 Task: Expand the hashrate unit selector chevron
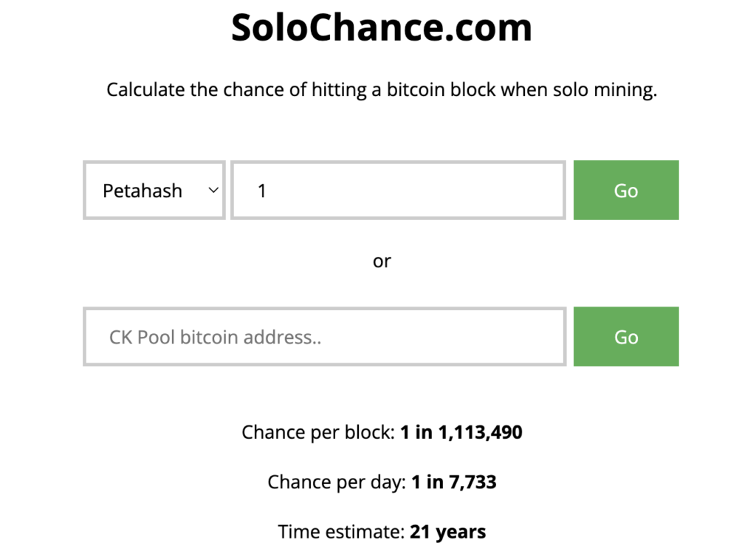click(x=213, y=190)
